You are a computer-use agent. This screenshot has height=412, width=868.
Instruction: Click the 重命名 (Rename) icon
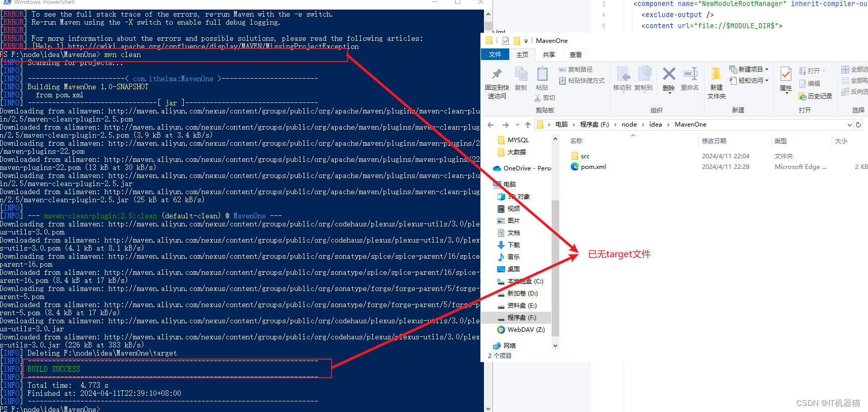[690, 74]
